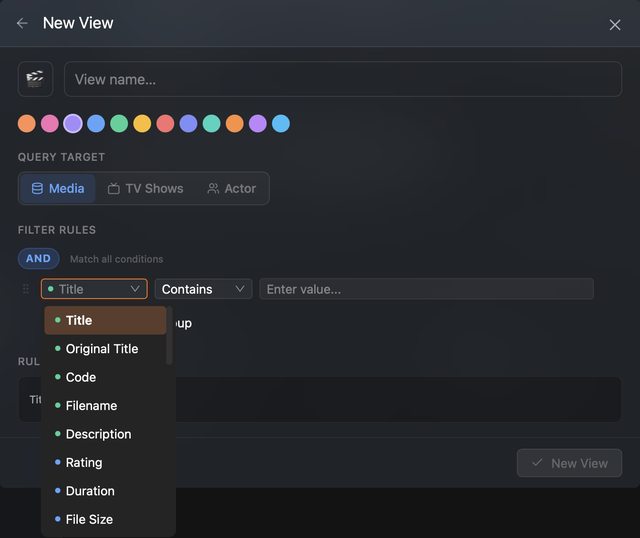The height and width of the screenshot is (538, 640).
Task: Open the Contains operator dropdown
Action: click(x=203, y=289)
